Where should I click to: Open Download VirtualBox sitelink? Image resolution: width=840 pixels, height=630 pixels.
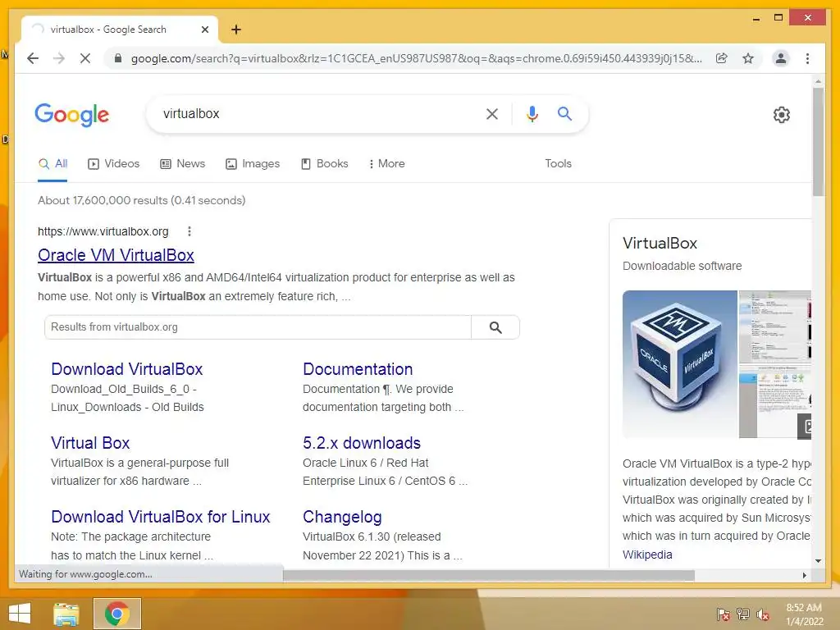pos(127,369)
